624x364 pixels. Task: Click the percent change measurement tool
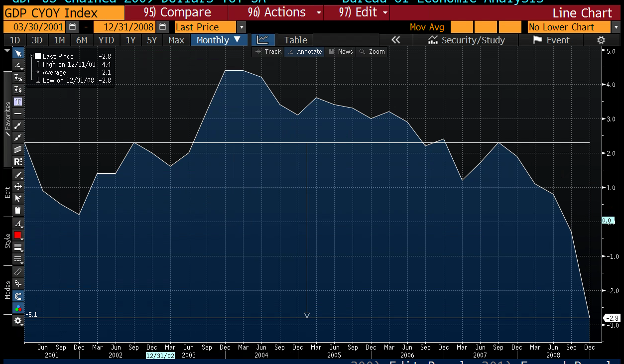coord(18,78)
